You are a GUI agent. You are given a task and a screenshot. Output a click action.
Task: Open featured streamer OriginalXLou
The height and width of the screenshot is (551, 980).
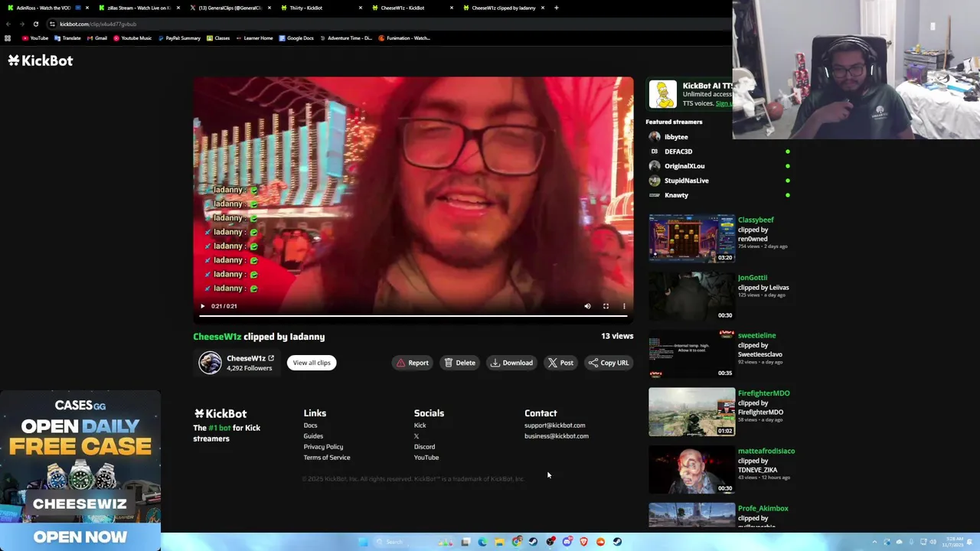(684, 166)
